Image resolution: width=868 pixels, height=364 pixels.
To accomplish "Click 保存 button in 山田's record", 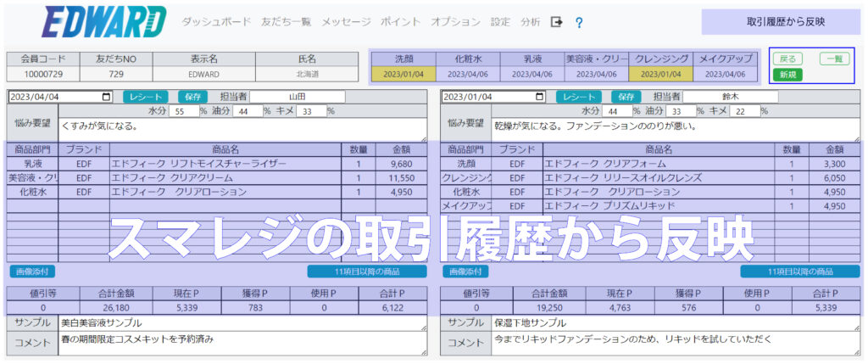I will point(192,97).
